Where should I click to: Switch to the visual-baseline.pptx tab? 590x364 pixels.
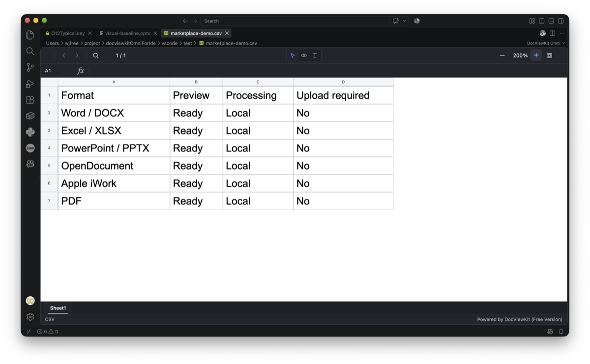(127, 33)
